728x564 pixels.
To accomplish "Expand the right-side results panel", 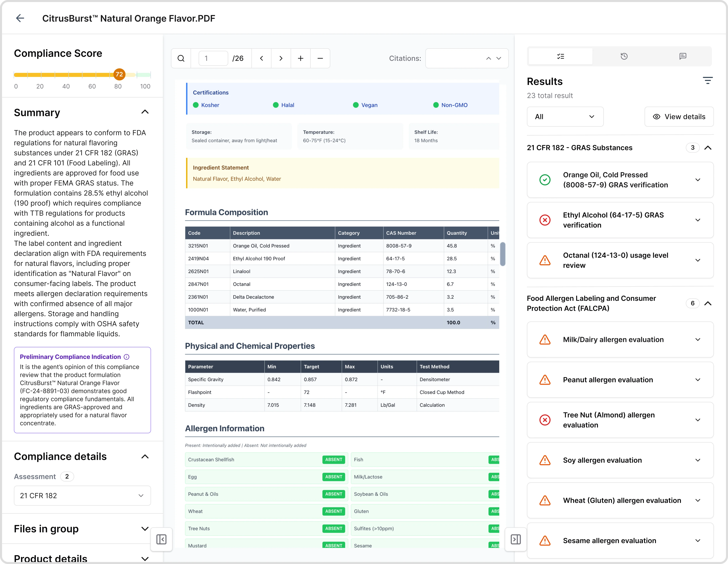I will 516,539.
